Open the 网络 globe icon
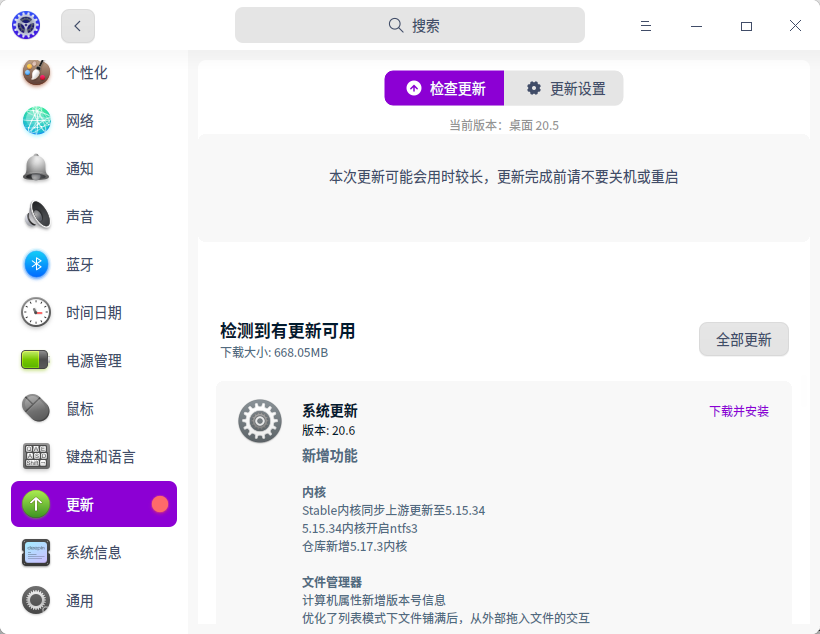 (37, 120)
